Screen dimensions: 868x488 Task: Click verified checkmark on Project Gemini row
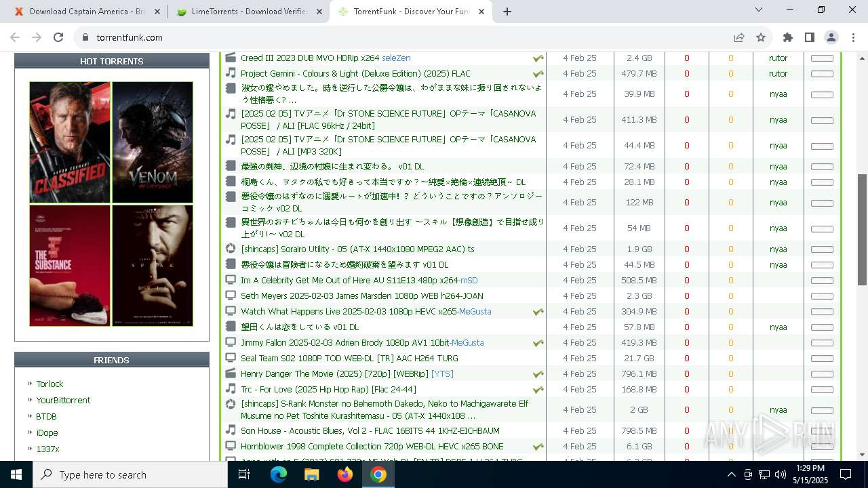click(x=538, y=74)
